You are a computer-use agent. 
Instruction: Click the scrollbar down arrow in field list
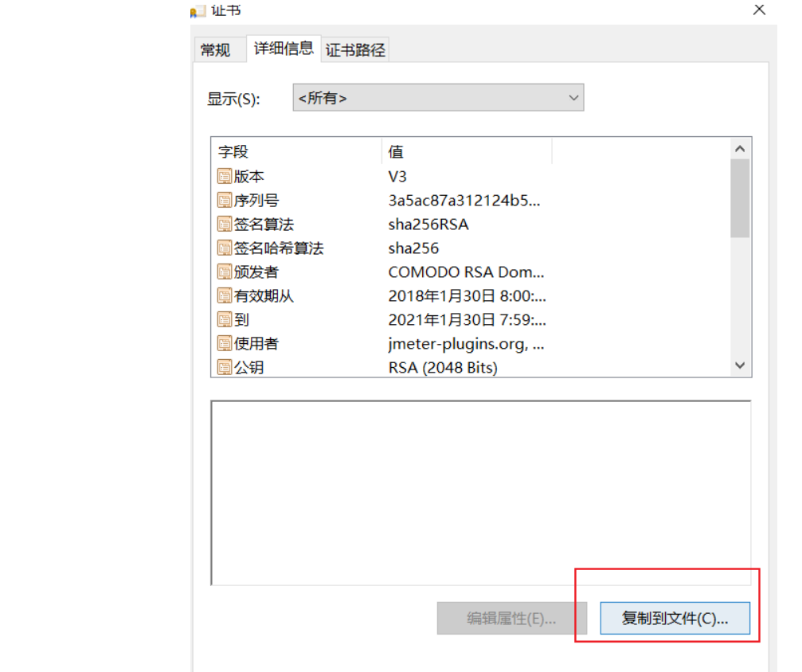click(x=740, y=365)
